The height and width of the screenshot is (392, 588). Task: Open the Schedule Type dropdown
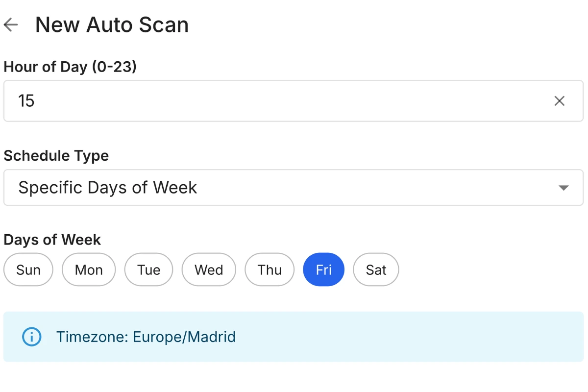294,188
